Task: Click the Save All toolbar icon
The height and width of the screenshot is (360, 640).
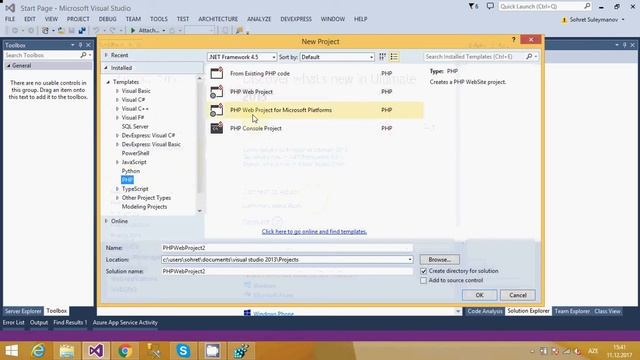Action: point(82,30)
